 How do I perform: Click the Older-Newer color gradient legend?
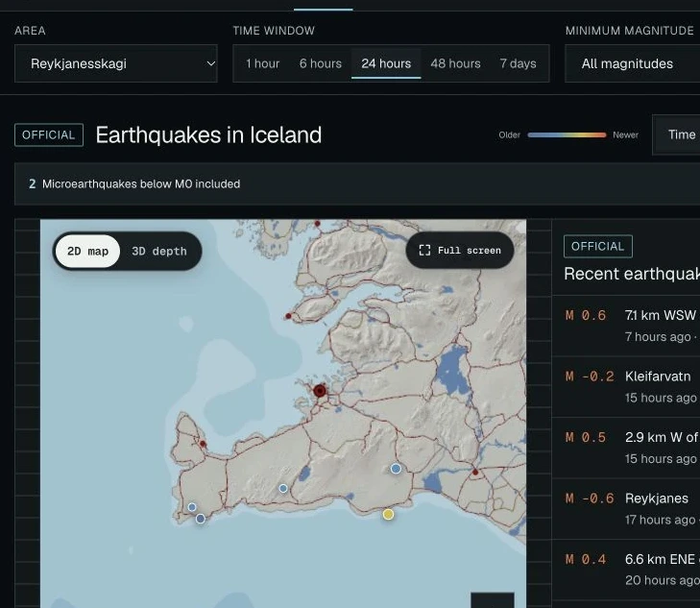[567, 134]
